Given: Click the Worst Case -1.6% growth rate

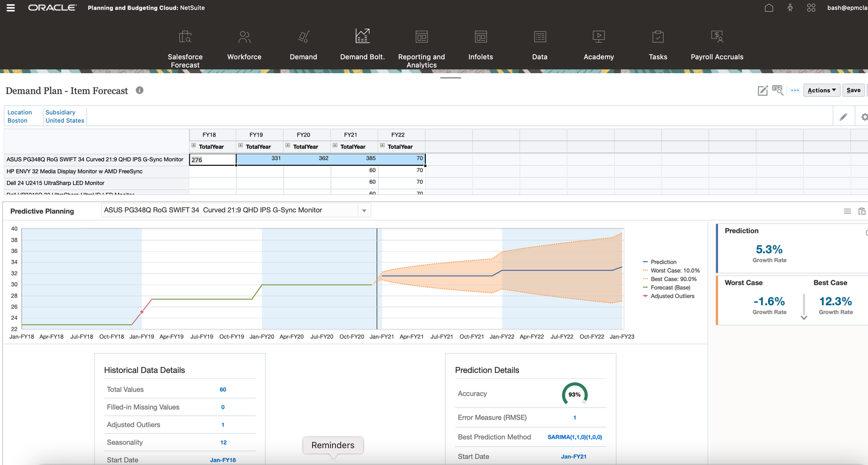Looking at the screenshot, I should click(x=769, y=301).
